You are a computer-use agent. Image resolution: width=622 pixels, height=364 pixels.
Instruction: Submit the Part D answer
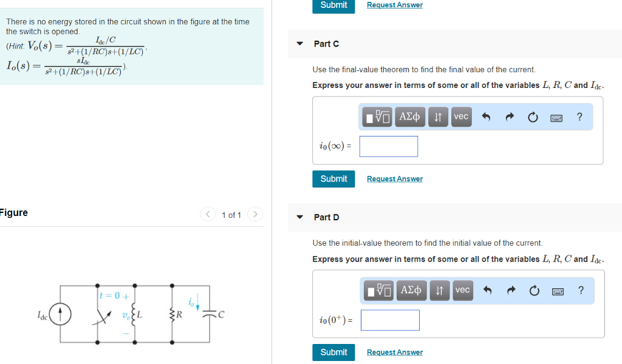333,352
